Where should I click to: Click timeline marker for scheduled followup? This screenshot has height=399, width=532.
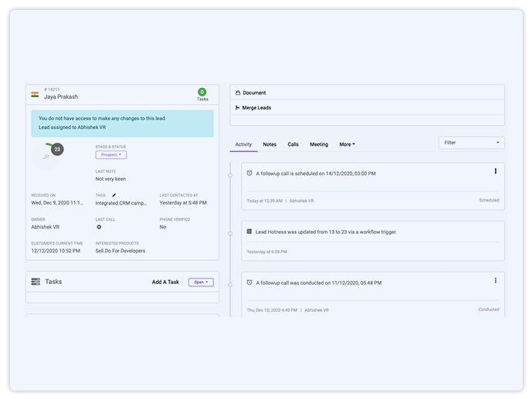point(230,175)
